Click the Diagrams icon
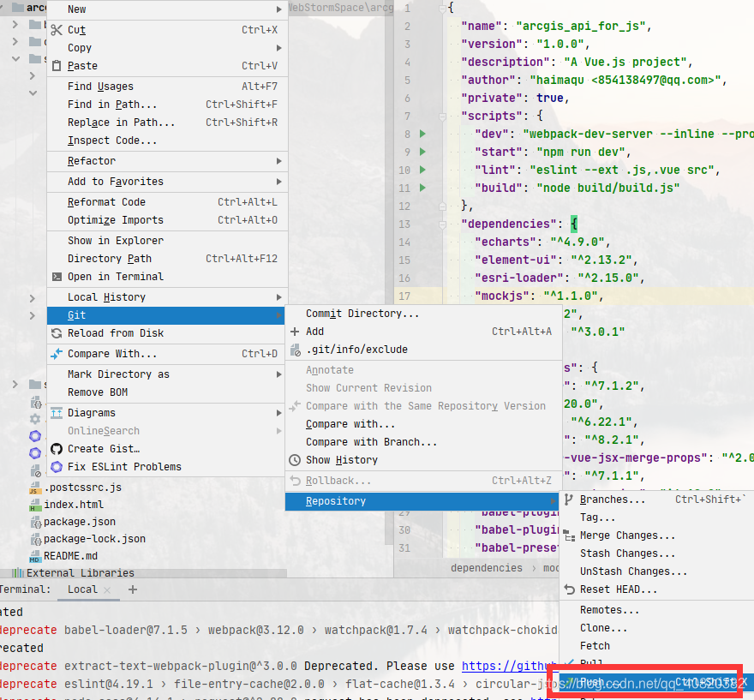Viewport: 754px width, 700px height. pos(57,413)
